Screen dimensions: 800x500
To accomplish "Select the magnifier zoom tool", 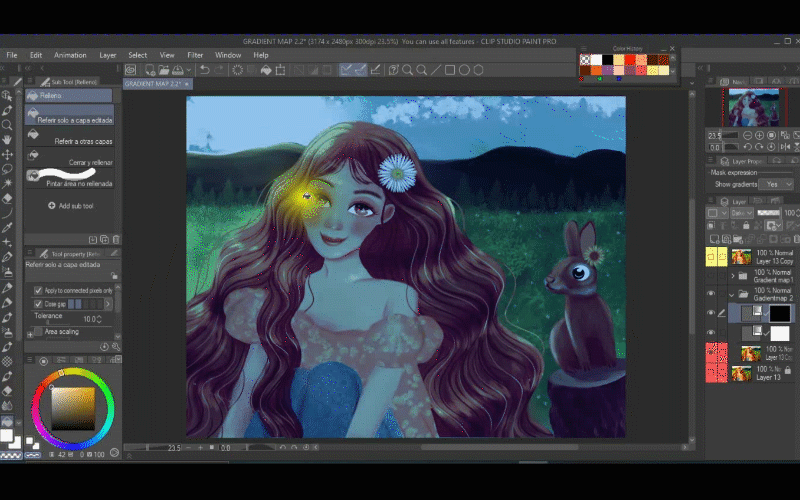I will pos(7,125).
